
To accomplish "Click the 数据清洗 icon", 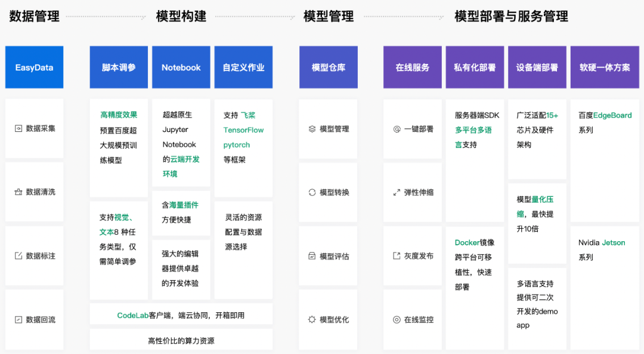I will click(x=18, y=192).
